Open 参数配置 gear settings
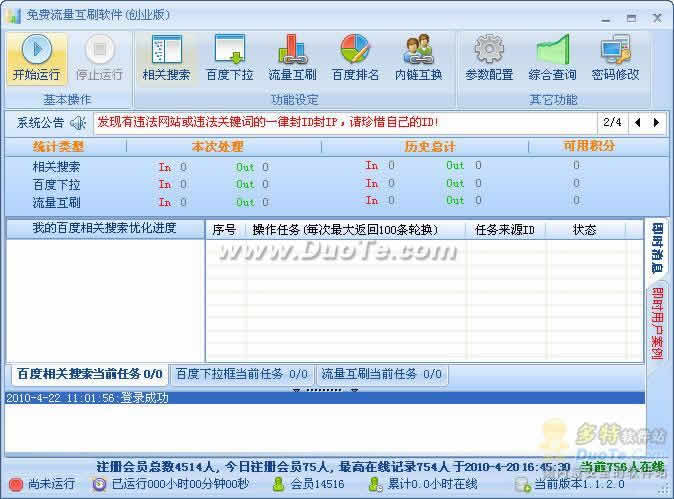Image resolution: width=674 pixels, height=499 pixels. [489, 58]
